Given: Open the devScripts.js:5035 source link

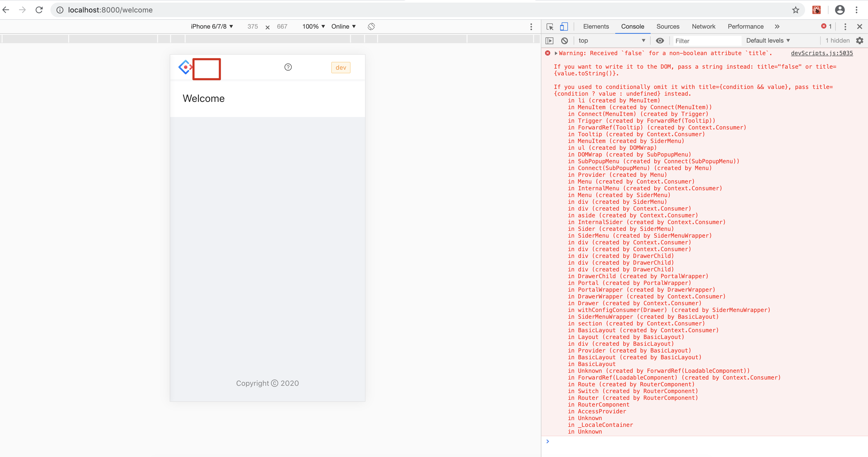Looking at the screenshot, I should [822, 53].
